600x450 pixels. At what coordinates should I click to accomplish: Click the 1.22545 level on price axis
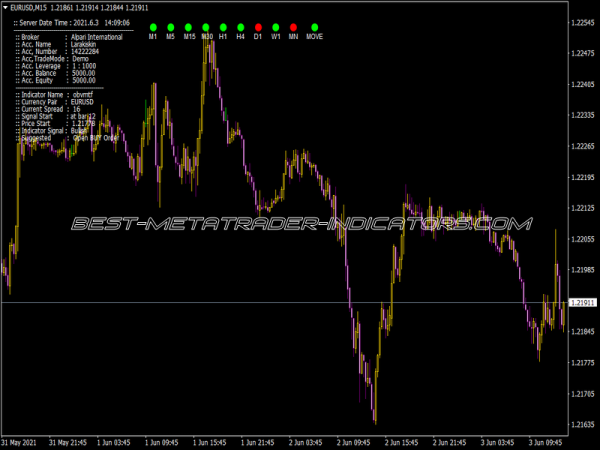[581, 22]
